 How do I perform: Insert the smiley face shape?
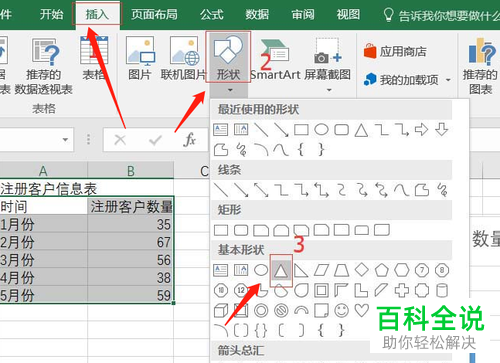[341, 311]
